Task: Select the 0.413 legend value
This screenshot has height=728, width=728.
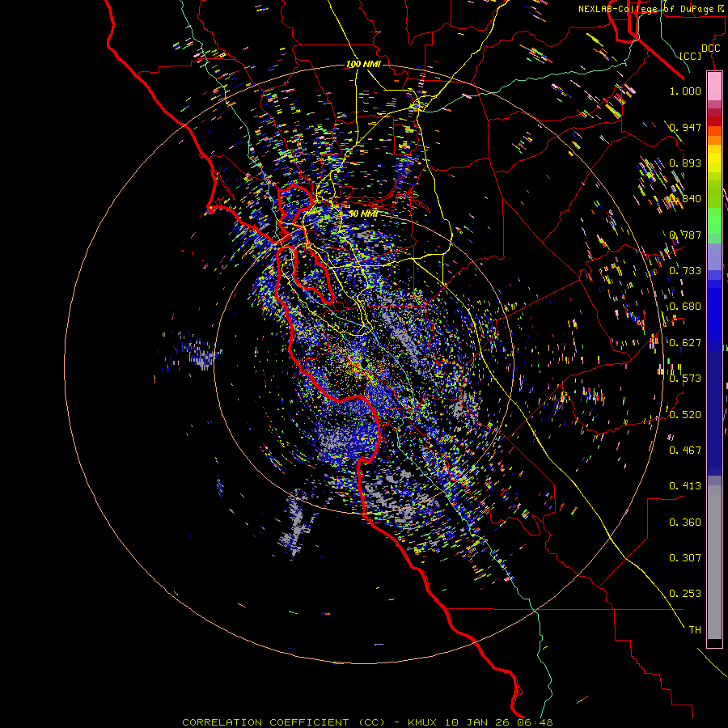Action: pyautogui.click(x=685, y=486)
